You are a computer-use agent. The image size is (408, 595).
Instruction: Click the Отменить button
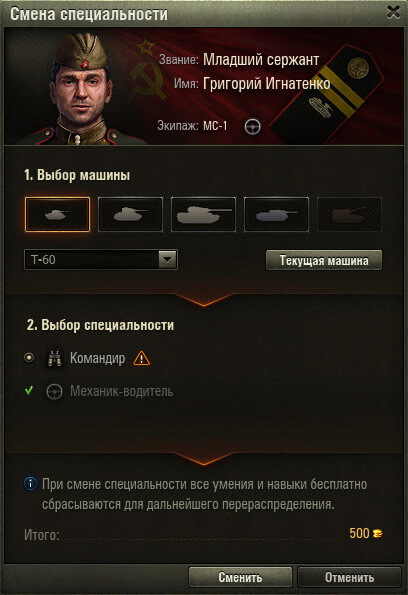pos(349,577)
